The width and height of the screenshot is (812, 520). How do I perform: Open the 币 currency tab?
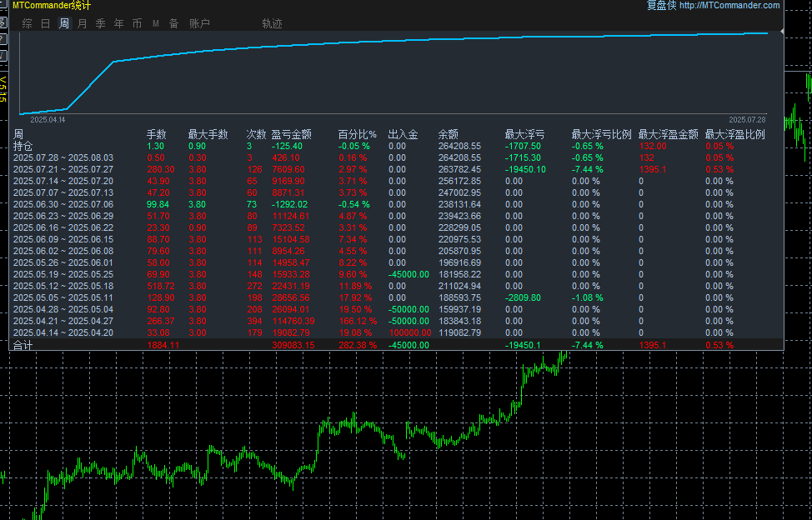pyautogui.click(x=138, y=23)
